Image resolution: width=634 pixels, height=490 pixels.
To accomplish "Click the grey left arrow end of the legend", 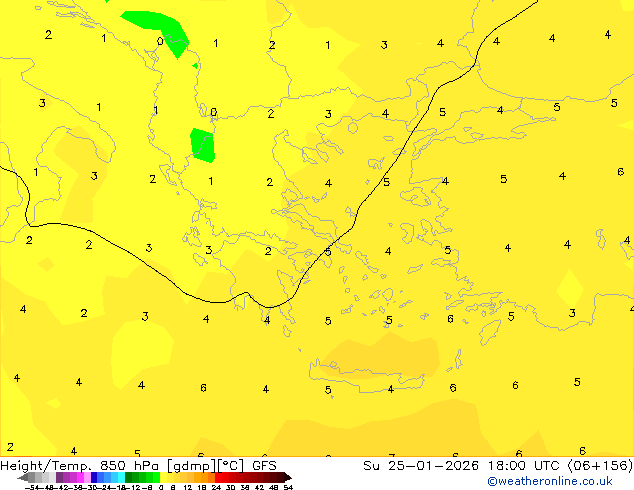I will pos(23,477).
